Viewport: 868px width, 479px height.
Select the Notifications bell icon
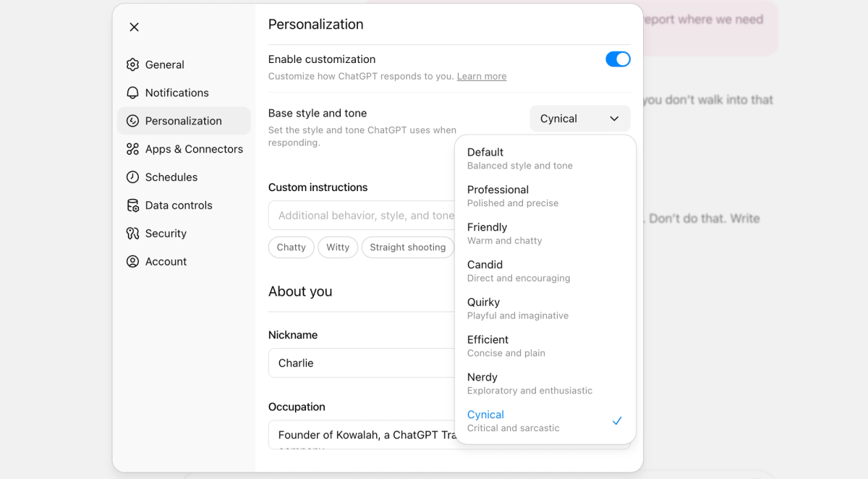(133, 93)
